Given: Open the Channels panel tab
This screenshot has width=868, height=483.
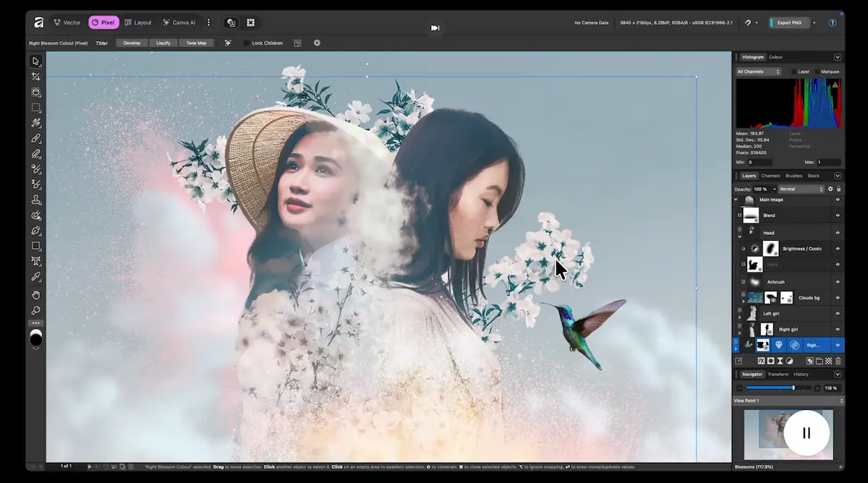Looking at the screenshot, I should (770, 176).
